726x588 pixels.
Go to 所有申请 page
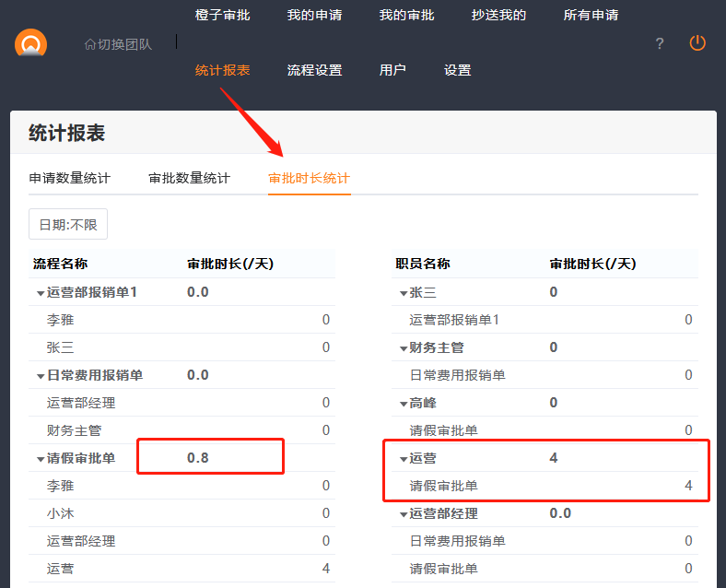(x=591, y=15)
